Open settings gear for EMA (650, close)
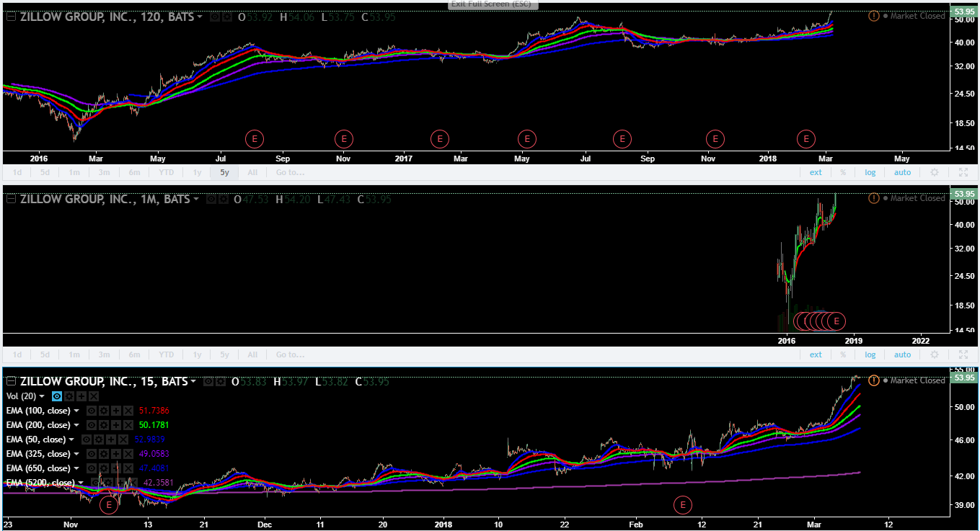The image size is (980, 531). [104, 468]
